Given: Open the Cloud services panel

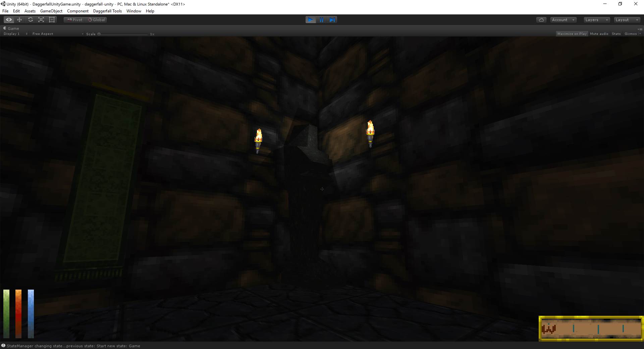Looking at the screenshot, I should coord(541,20).
